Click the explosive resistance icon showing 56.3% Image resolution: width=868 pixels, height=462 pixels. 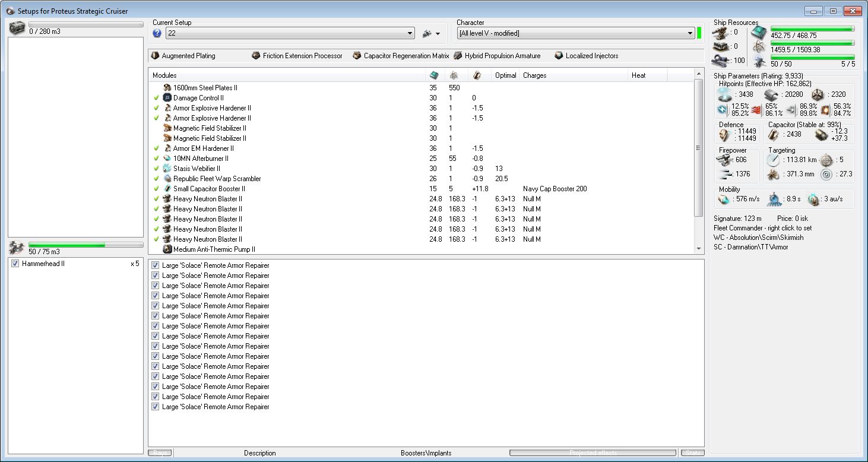pyautogui.click(x=825, y=109)
